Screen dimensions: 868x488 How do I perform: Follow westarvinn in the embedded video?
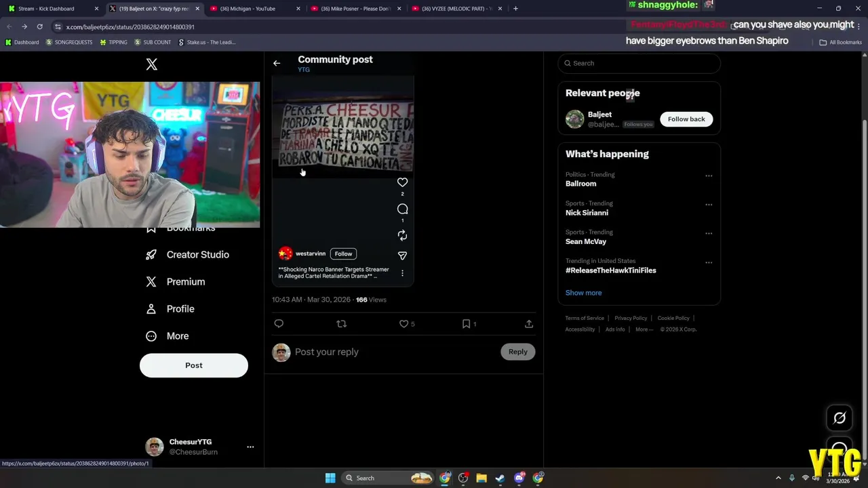[x=343, y=253]
